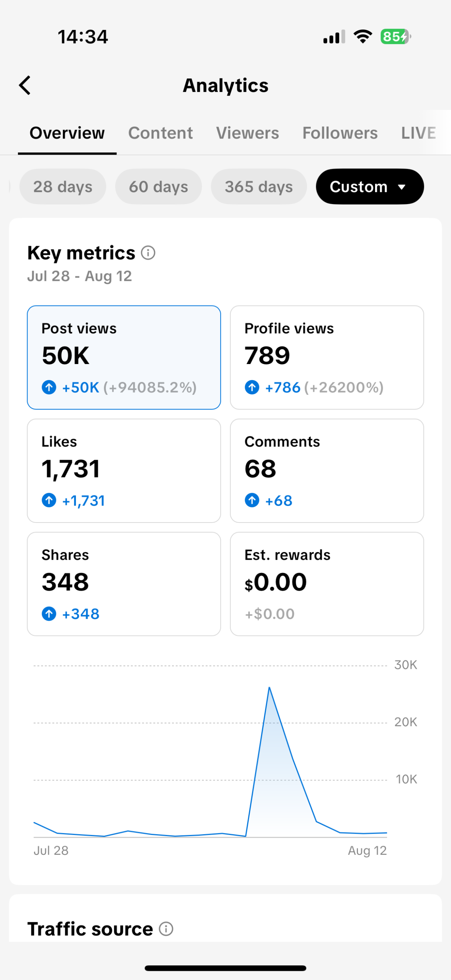Screen dimensions: 451x980
Task: Tap the battery status icon
Action: 396,37
